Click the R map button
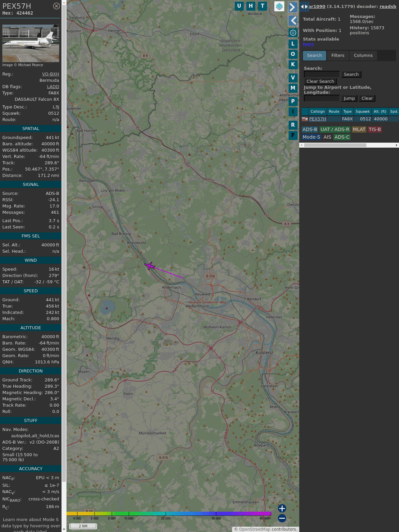This screenshot has width=399, height=532. point(293,125)
